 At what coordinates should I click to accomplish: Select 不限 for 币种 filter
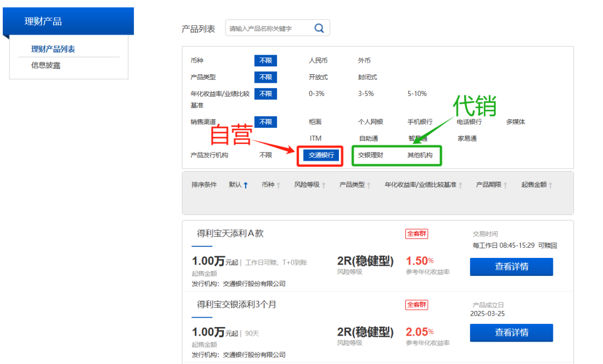tap(265, 60)
